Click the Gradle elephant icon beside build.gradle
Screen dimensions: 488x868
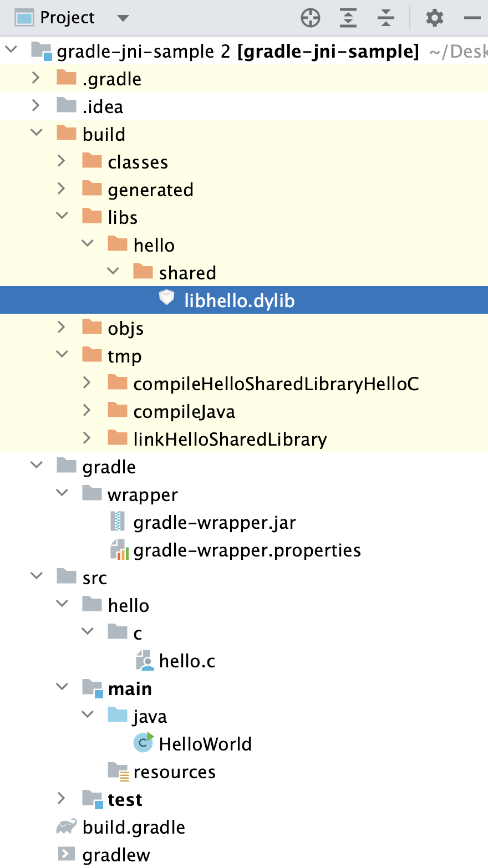pyautogui.click(x=65, y=826)
